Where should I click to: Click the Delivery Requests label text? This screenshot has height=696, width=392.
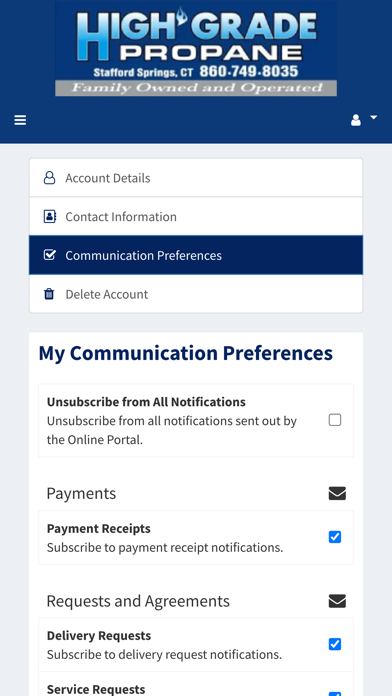[x=99, y=635]
